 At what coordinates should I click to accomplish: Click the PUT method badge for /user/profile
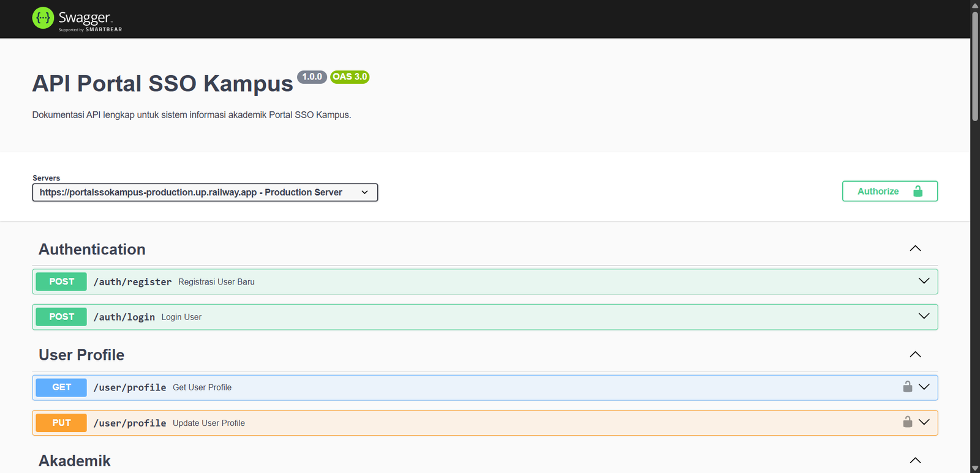click(61, 423)
